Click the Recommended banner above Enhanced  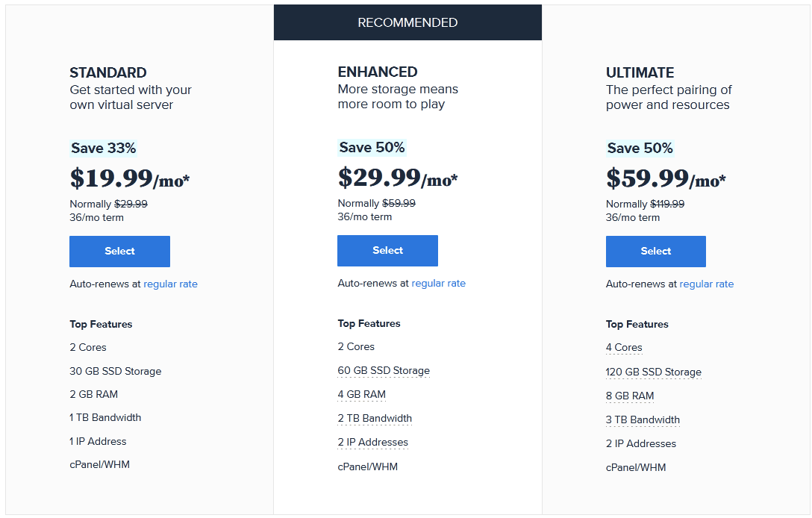407,22
